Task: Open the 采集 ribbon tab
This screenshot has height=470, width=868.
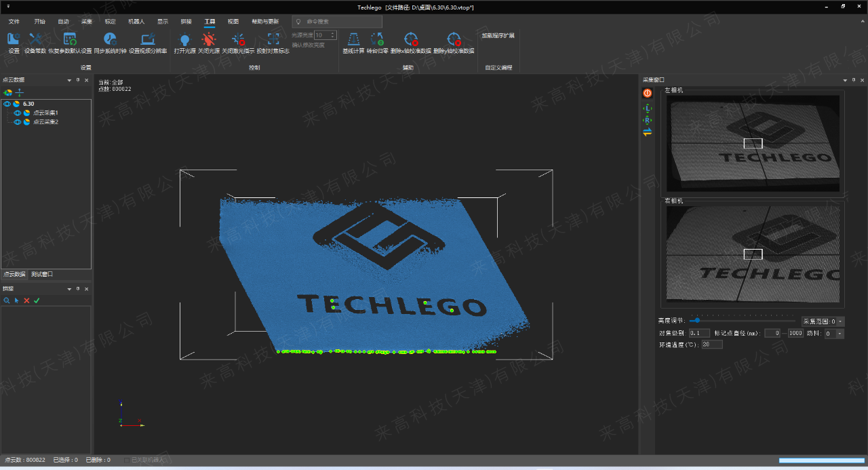Action: tap(87, 22)
